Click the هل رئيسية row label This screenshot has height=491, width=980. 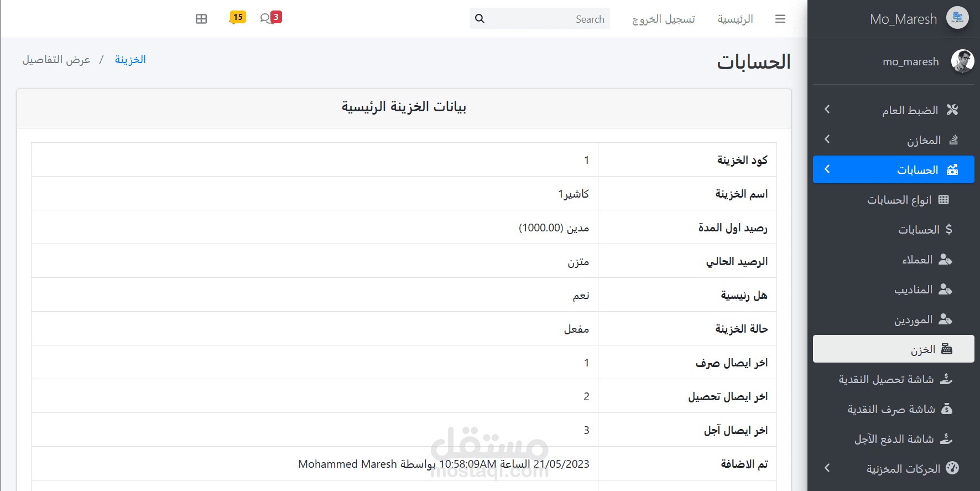click(x=744, y=295)
